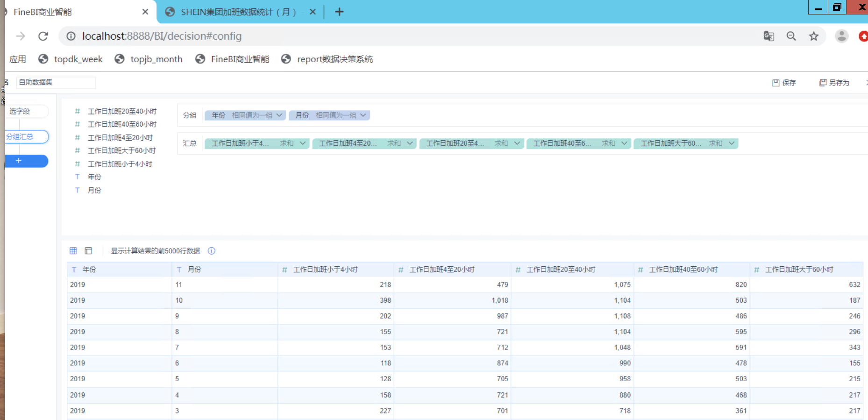Close the FineBI商业智能 tab
The image size is (868, 420).
(x=145, y=12)
